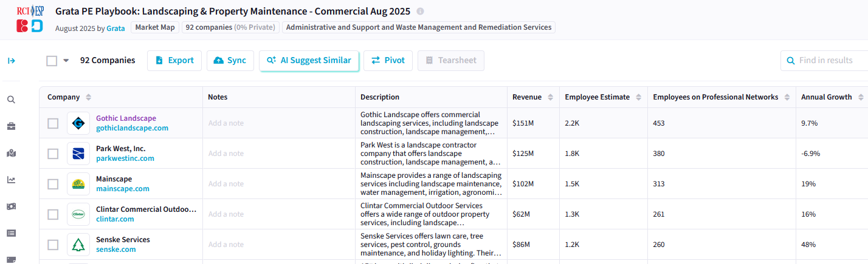This screenshot has height=264, width=868.
Task: Select the Mainscape row checkbox
Action: point(53,184)
